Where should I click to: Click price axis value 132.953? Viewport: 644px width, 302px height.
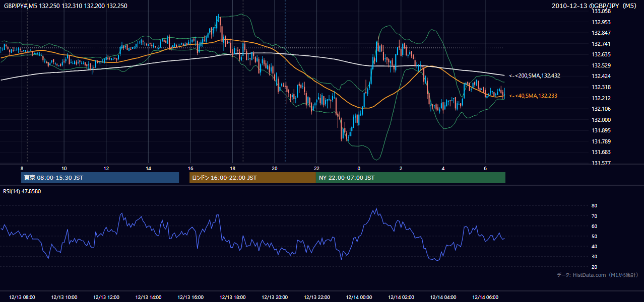click(601, 22)
